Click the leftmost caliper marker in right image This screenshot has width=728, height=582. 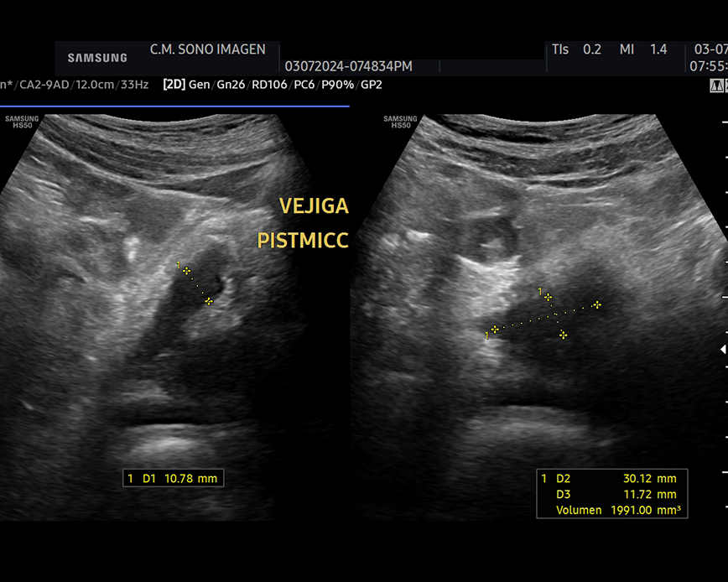[x=495, y=329]
